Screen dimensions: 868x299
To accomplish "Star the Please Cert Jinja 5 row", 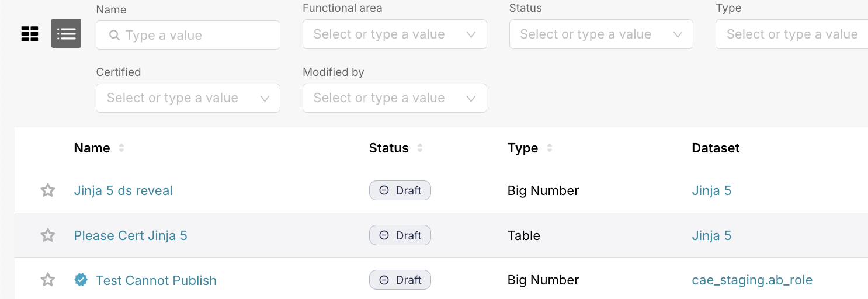I will pyautogui.click(x=48, y=235).
